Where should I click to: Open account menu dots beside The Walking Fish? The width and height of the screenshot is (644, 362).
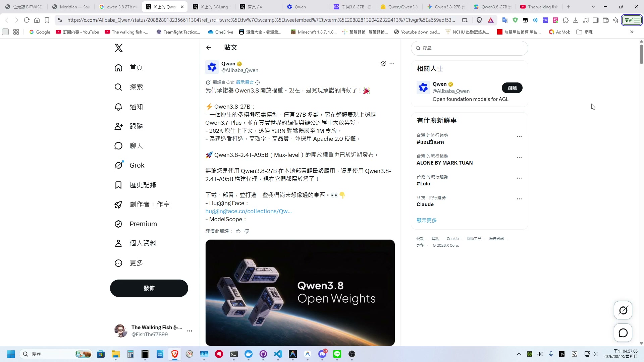tap(190, 331)
